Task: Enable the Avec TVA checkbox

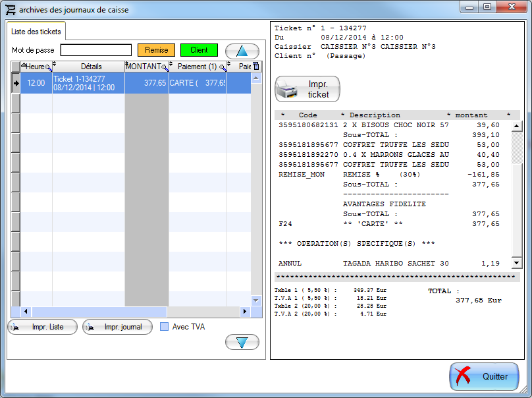Action: click(x=165, y=326)
